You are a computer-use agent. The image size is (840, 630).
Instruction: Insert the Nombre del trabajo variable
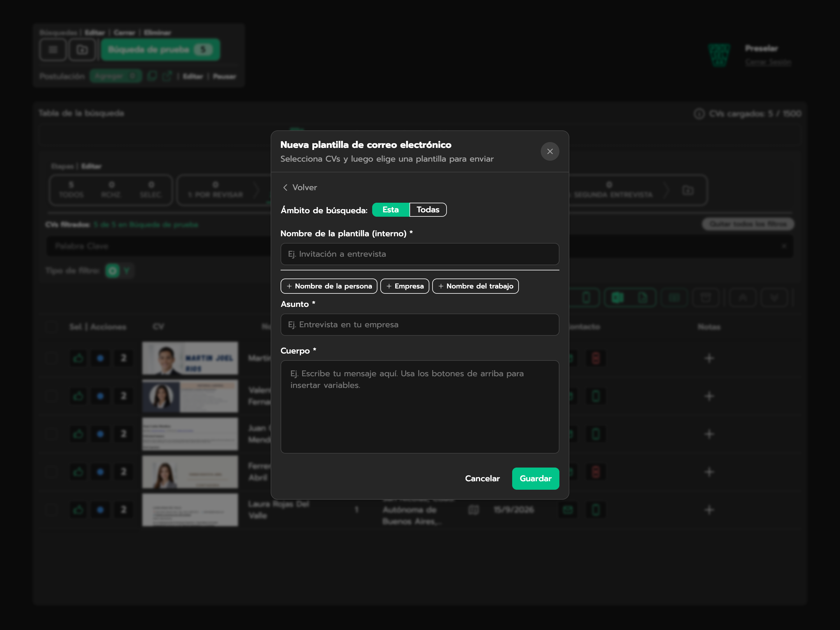click(475, 286)
